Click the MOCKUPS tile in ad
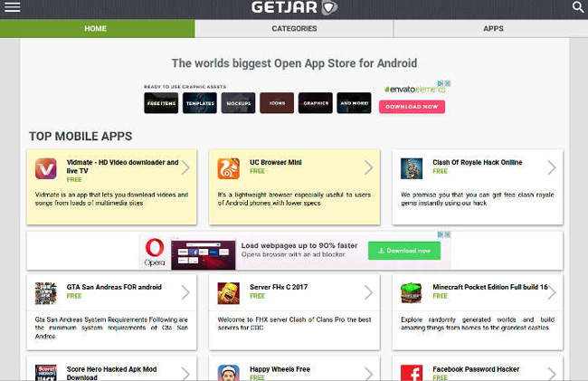Image resolution: width=588 pixels, height=381 pixels. pos(238,103)
